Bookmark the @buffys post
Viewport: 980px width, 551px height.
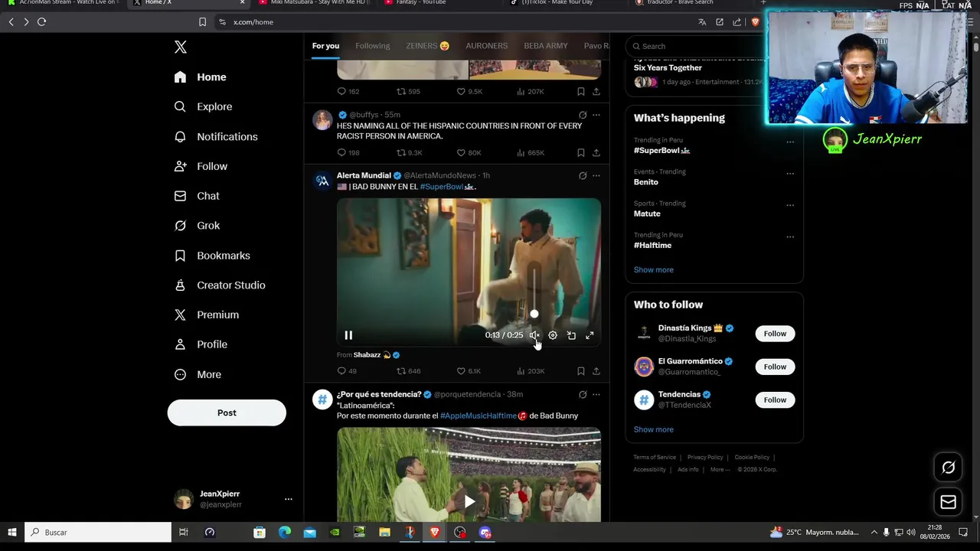pos(581,153)
